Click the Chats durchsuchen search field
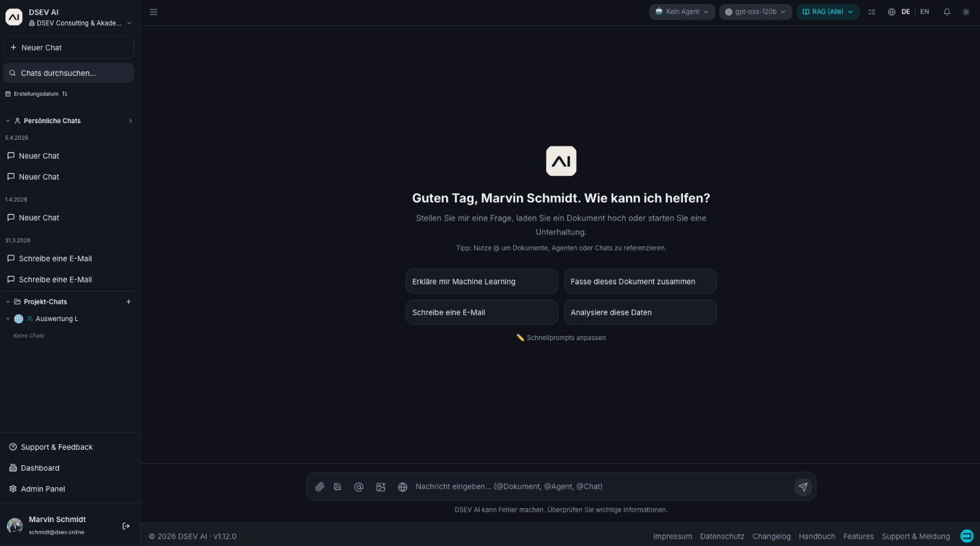 tap(69, 73)
